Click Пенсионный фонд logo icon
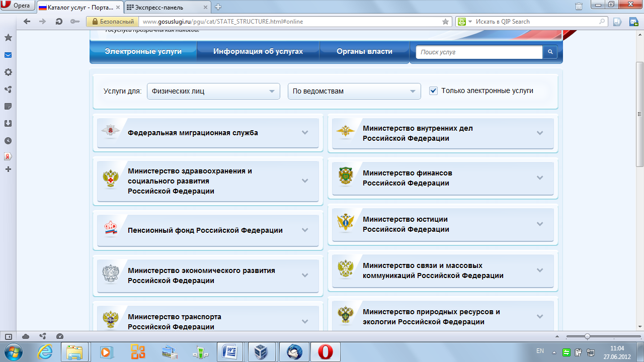The height and width of the screenshot is (362, 644). pyautogui.click(x=110, y=229)
